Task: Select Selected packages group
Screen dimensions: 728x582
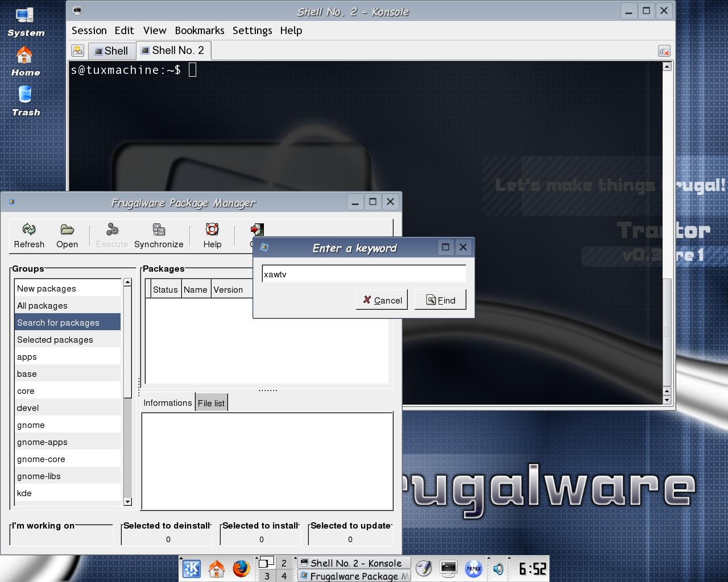Action: 68,339
